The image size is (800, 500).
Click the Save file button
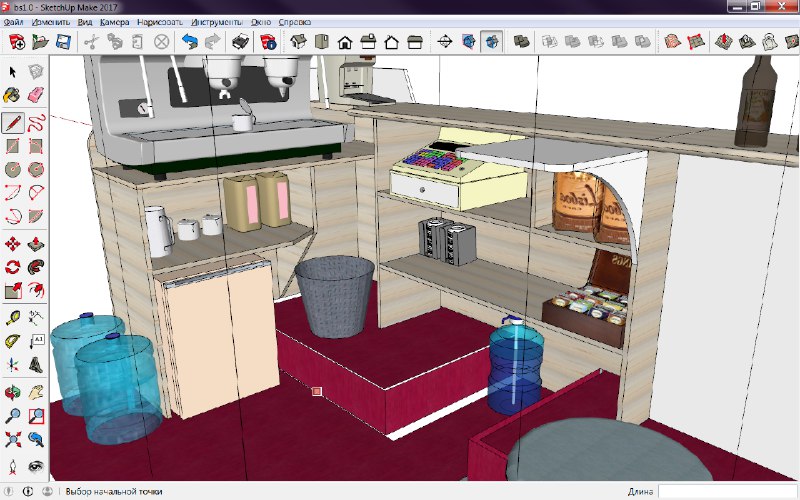coord(63,42)
